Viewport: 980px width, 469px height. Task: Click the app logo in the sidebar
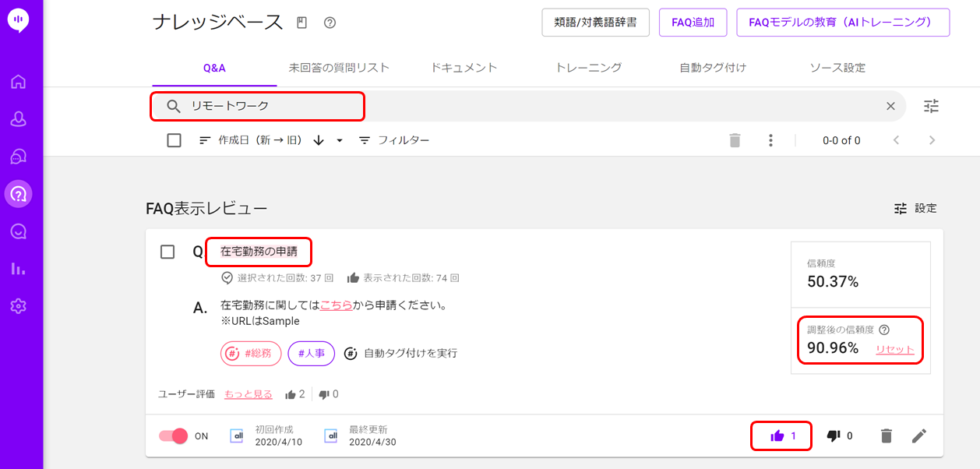coord(19,21)
